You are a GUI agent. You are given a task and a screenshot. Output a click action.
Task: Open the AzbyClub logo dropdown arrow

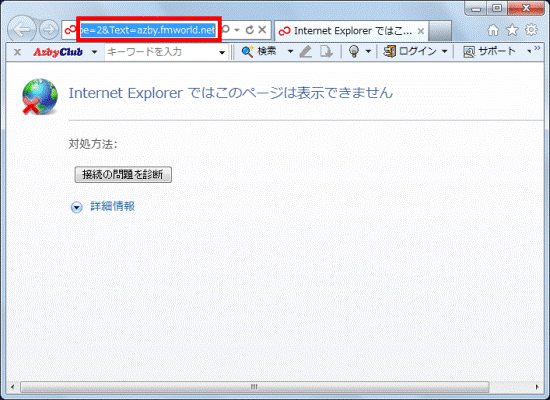pyautogui.click(x=94, y=52)
